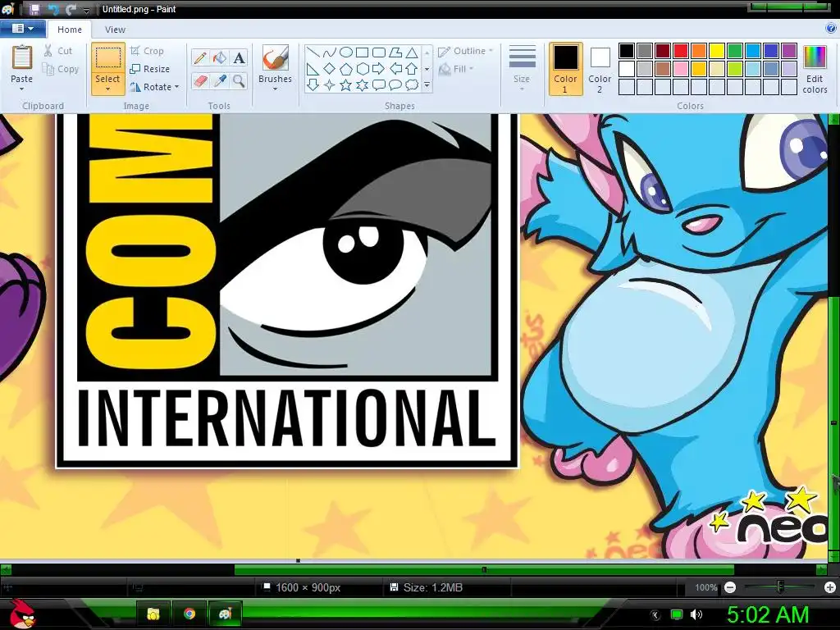Choose the Right arrow shape
840x630 pixels.
379,69
